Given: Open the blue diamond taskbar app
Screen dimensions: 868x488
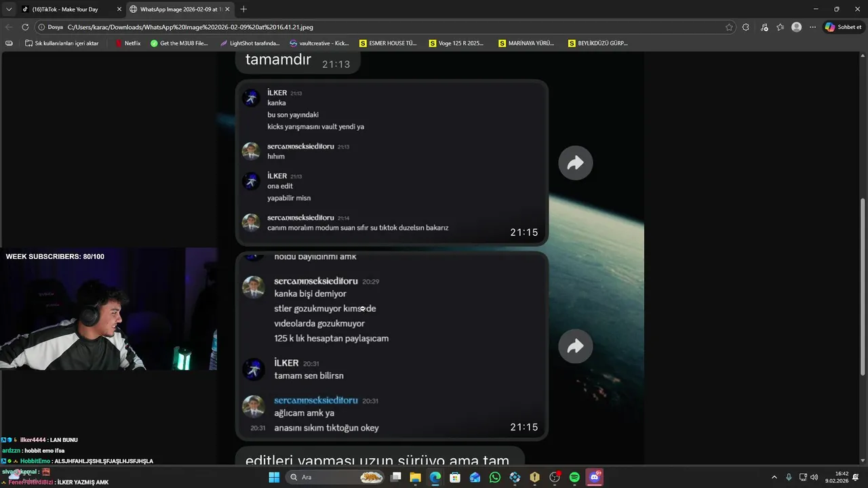Looking at the screenshot, I should point(515,477).
